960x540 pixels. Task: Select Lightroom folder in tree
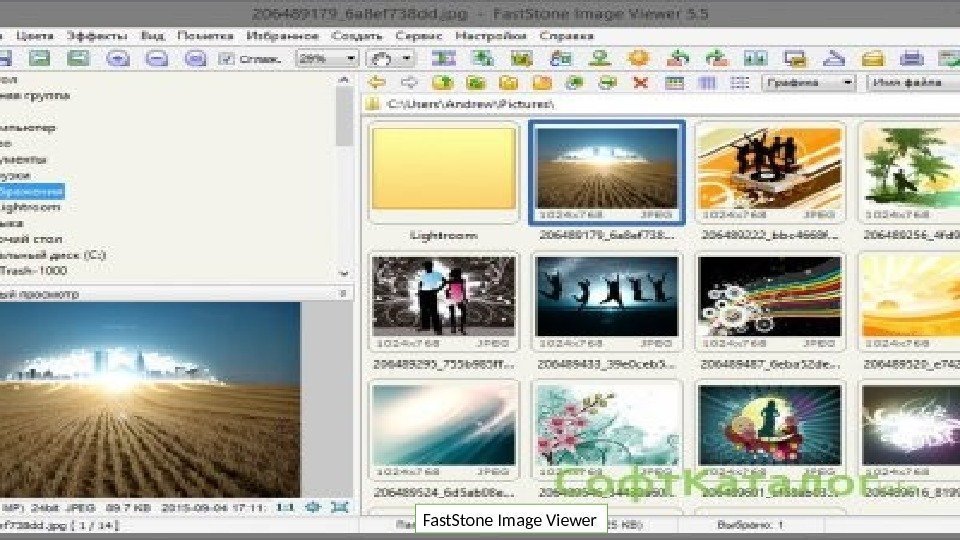30,207
